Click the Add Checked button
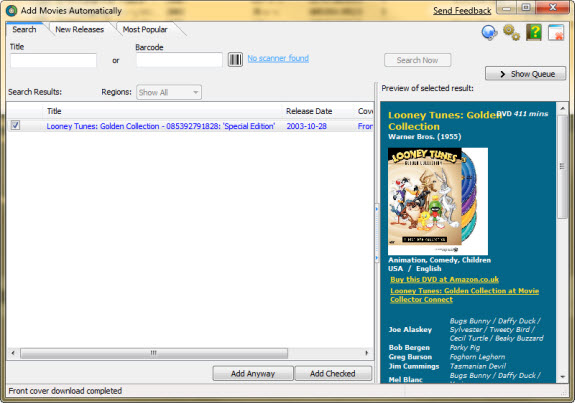This screenshot has width=575, height=403. (x=333, y=373)
